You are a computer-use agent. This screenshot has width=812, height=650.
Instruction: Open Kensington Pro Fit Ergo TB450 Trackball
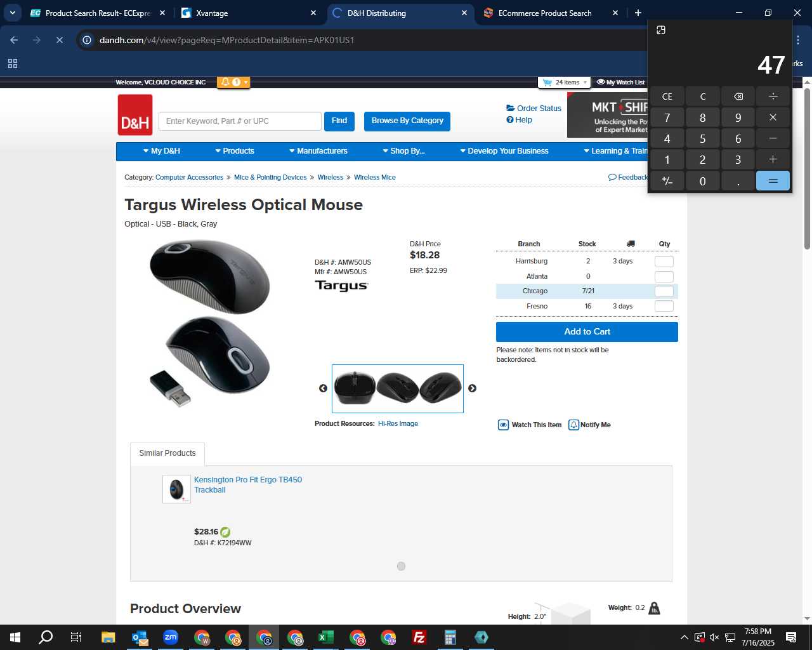click(x=248, y=485)
